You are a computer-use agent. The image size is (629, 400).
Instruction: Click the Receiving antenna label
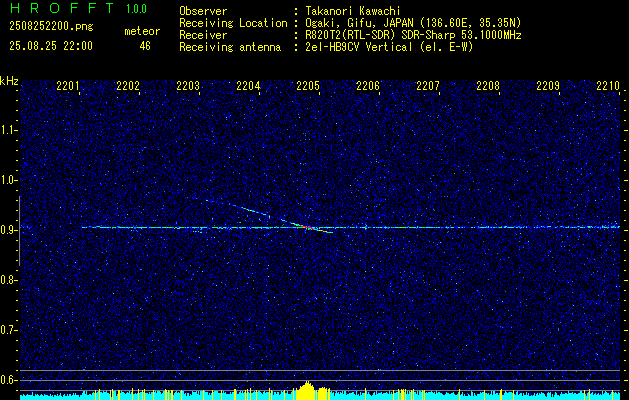point(230,47)
